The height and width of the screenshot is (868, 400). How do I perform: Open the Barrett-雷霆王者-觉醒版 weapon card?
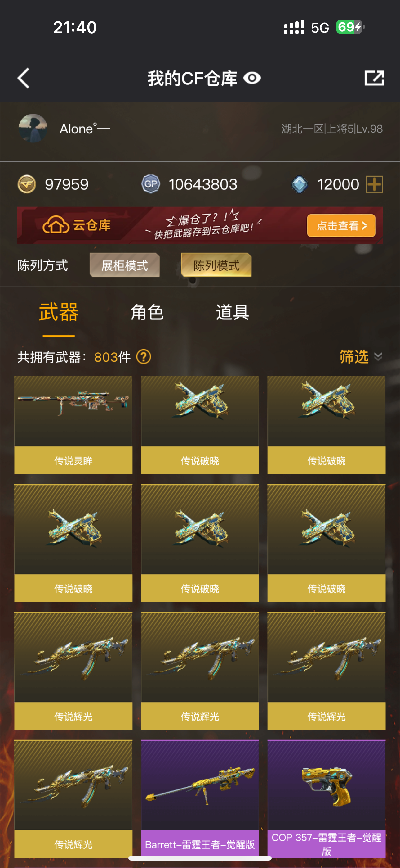click(200, 798)
